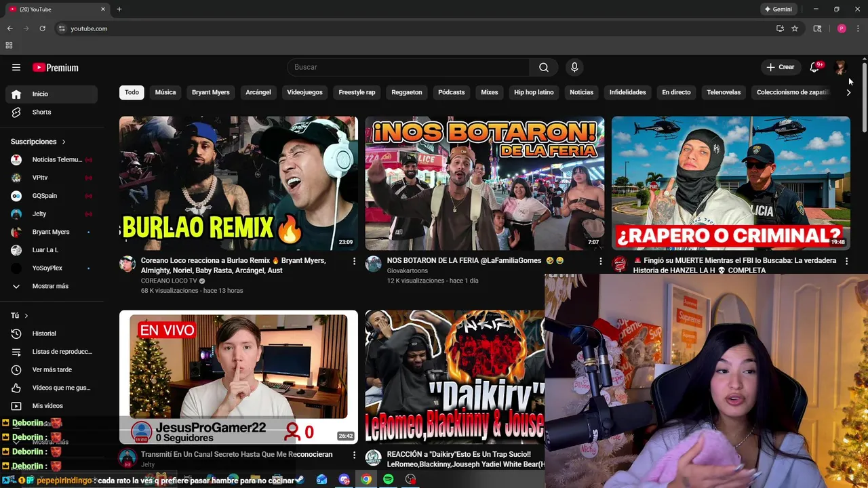The height and width of the screenshot is (488, 868).
Task: Select the Reggaeton filter chip
Action: [x=407, y=92]
